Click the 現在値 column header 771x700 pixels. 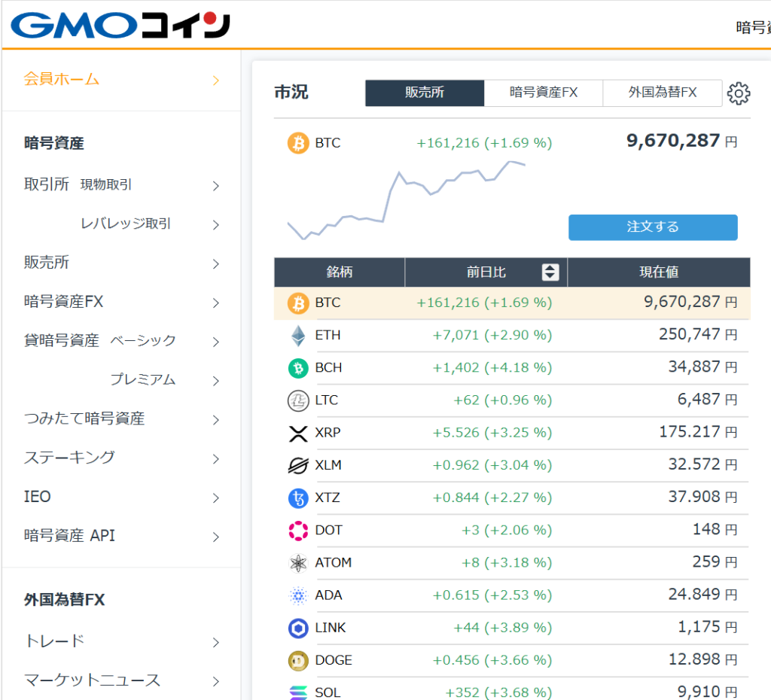point(659,272)
